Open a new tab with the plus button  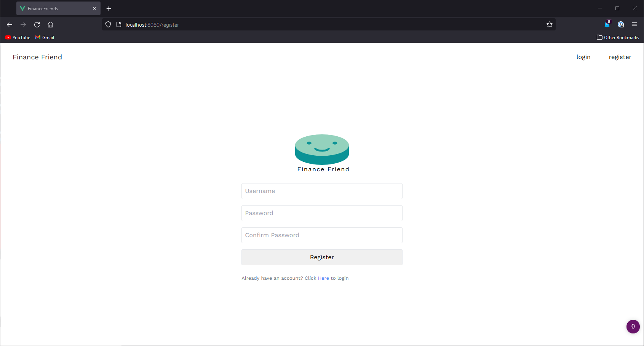tap(109, 8)
